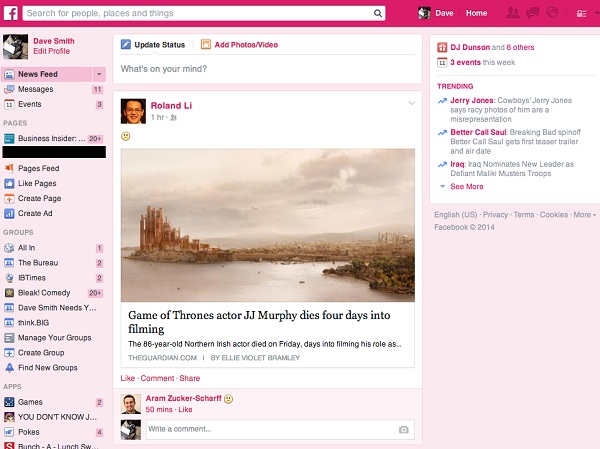
Task: Open the messages icon in top bar
Action: (532, 13)
